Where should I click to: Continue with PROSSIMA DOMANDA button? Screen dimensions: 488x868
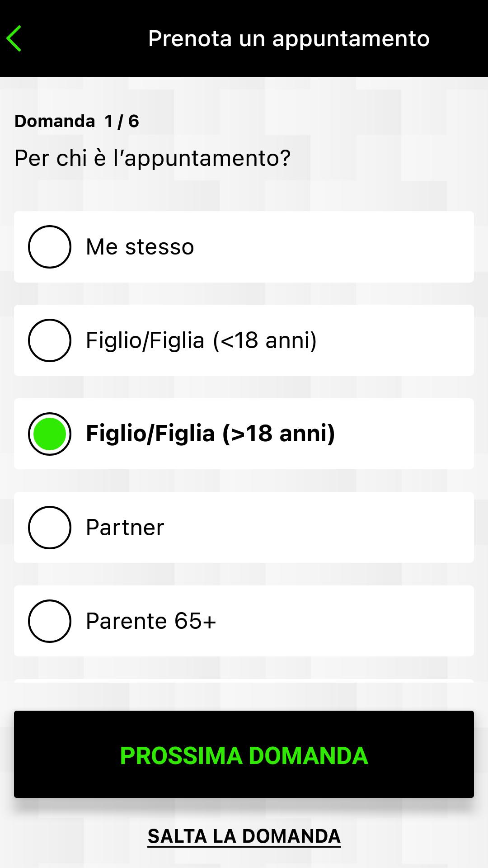click(244, 754)
